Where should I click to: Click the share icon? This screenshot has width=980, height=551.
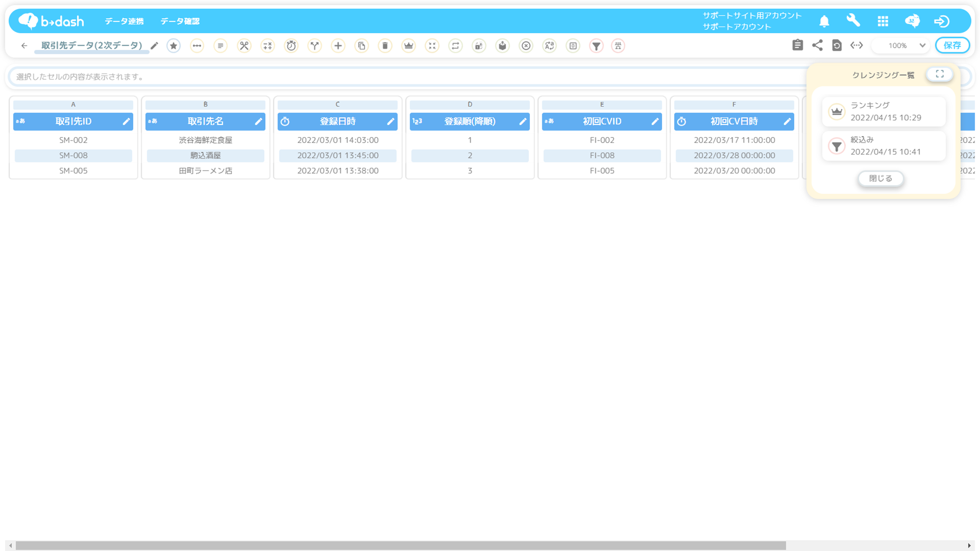pos(817,45)
